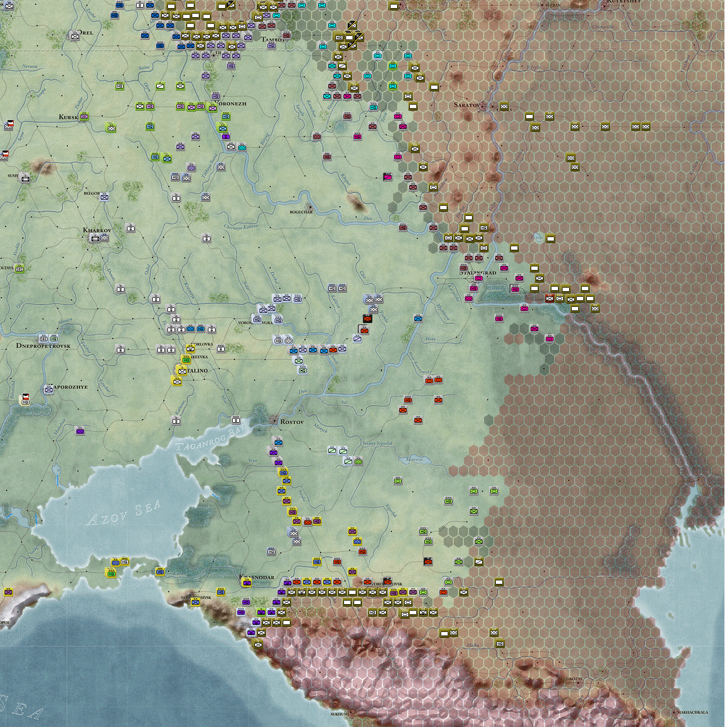728x727 pixels.
Task: Select green HQ stack on Taman peninsula
Action: point(111,573)
